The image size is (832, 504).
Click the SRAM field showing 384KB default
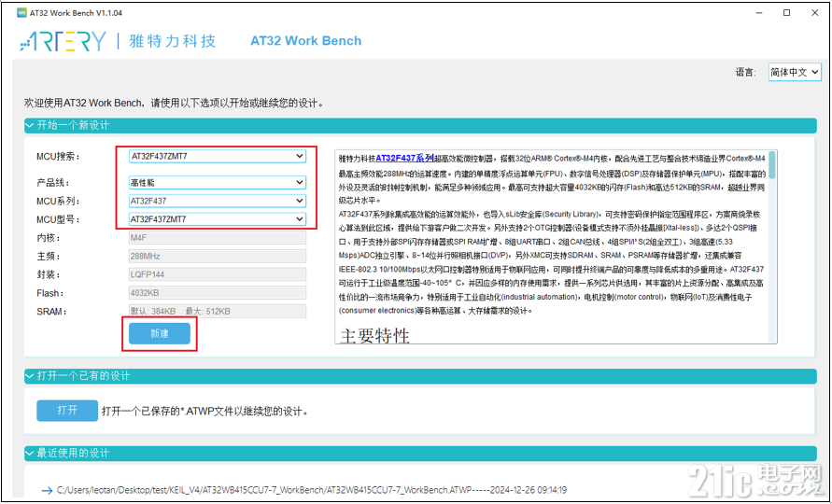tap(217, 311)
